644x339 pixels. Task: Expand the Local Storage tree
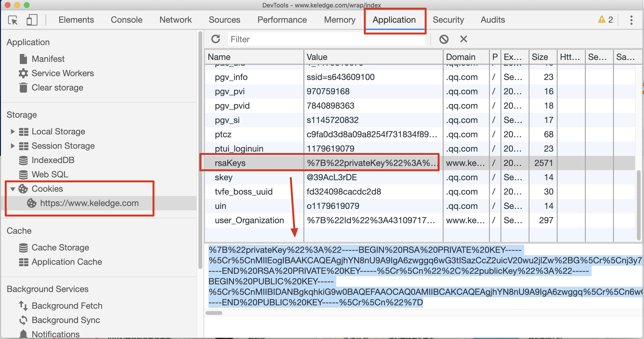coord(12,132)
